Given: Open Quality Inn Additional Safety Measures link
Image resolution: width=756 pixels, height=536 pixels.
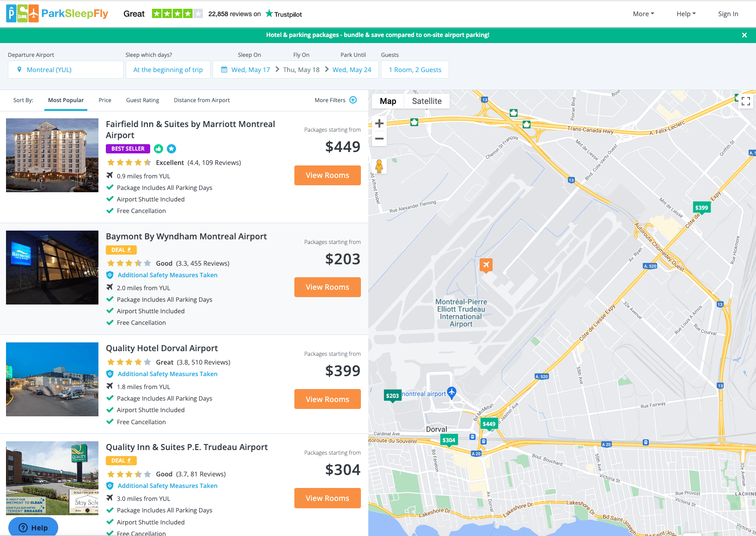Looking at the screenshot, I should 167,486.
